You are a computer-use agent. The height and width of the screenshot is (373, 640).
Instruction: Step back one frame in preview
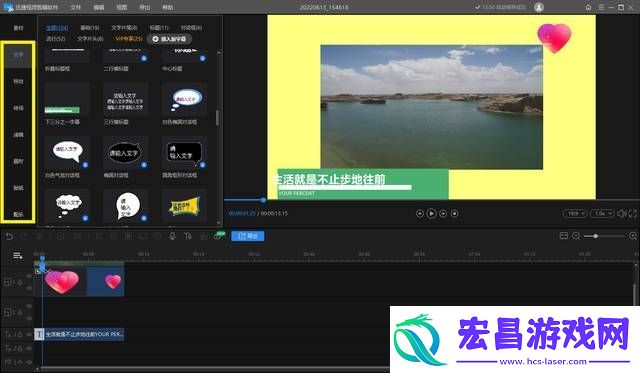click(420, 213)
